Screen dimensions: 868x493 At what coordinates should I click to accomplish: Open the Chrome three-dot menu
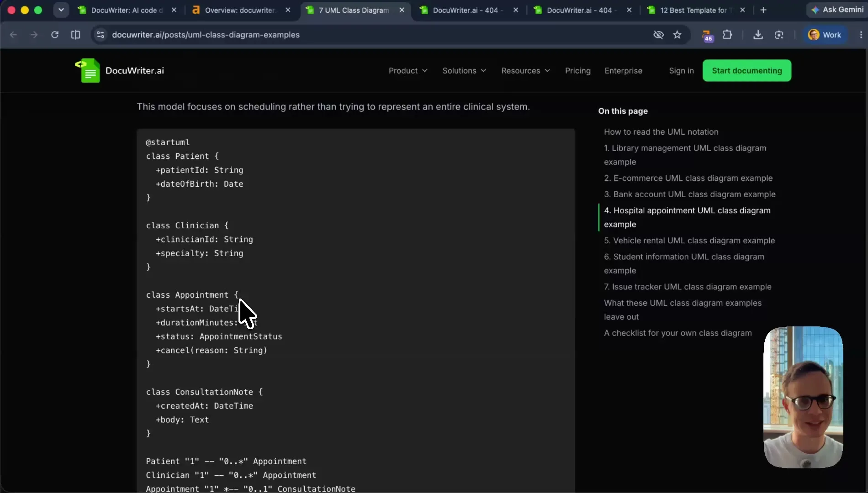(861, 35)
